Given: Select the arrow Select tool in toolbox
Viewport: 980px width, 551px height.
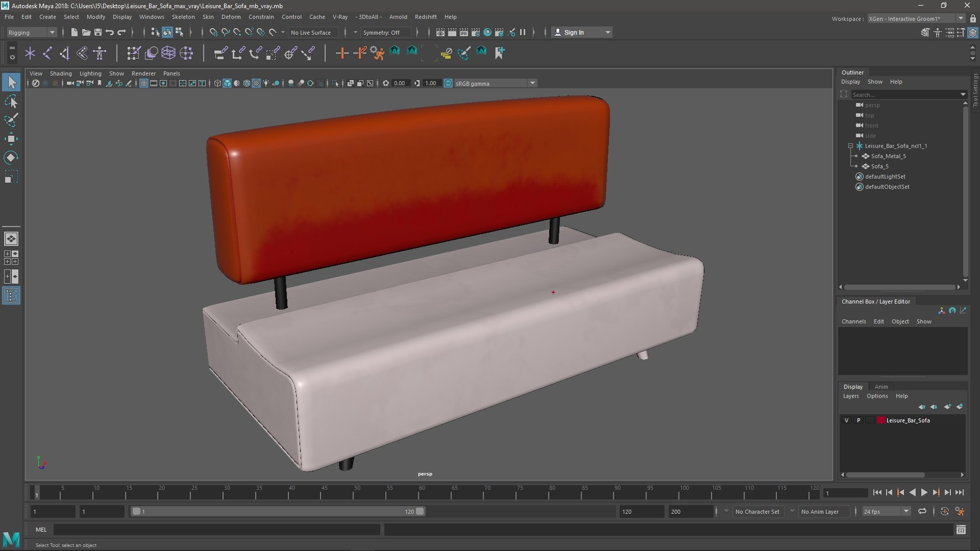Looking at the screenshot, I should pyautogui.click(x=11, y=82).
